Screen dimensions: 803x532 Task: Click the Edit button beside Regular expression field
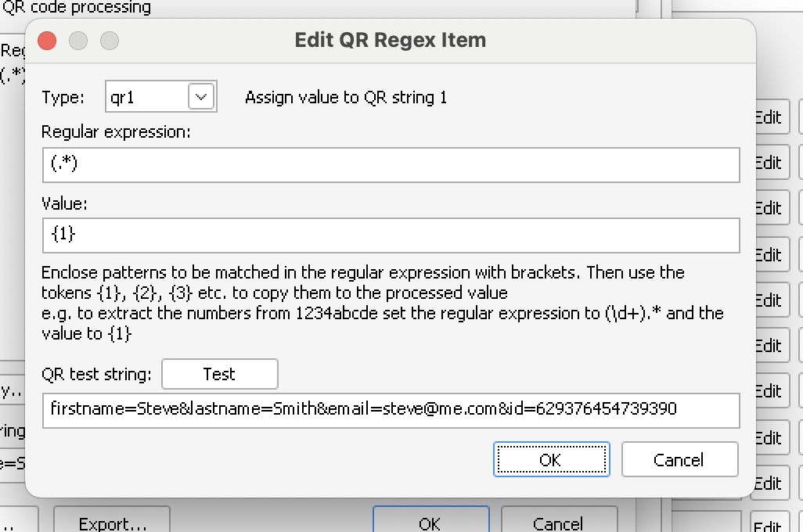click(769, 162)
